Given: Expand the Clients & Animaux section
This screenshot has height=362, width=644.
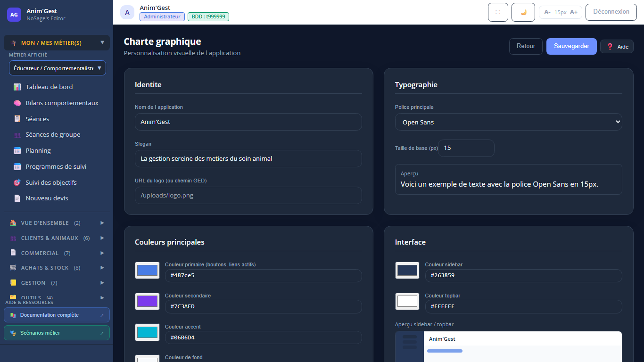Looking at the screenshot, I should pos(57,238).
